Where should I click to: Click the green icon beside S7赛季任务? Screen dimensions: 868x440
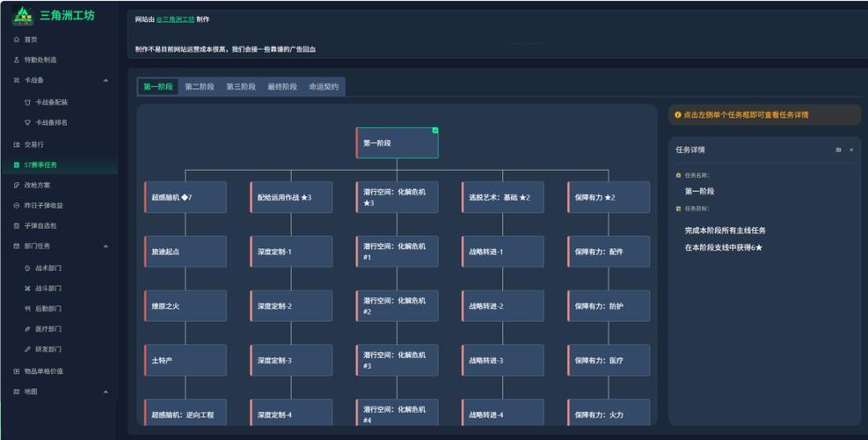coord(17,165)
